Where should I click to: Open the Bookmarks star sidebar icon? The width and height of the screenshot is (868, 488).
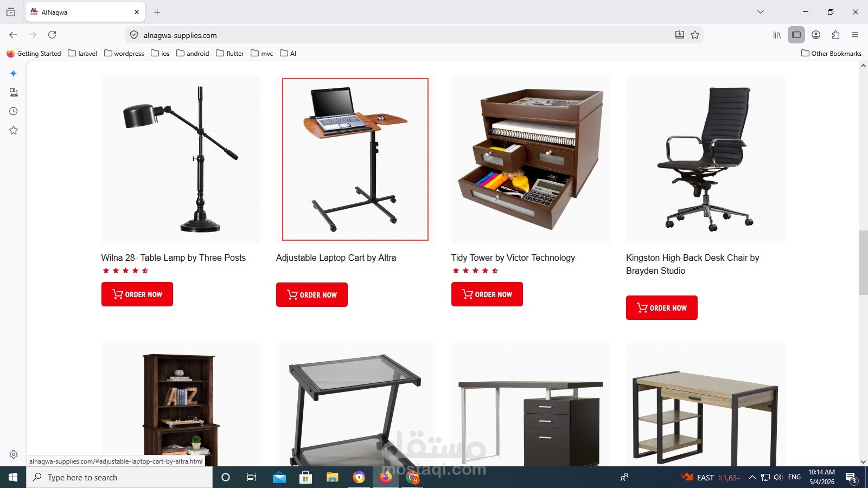14,130
